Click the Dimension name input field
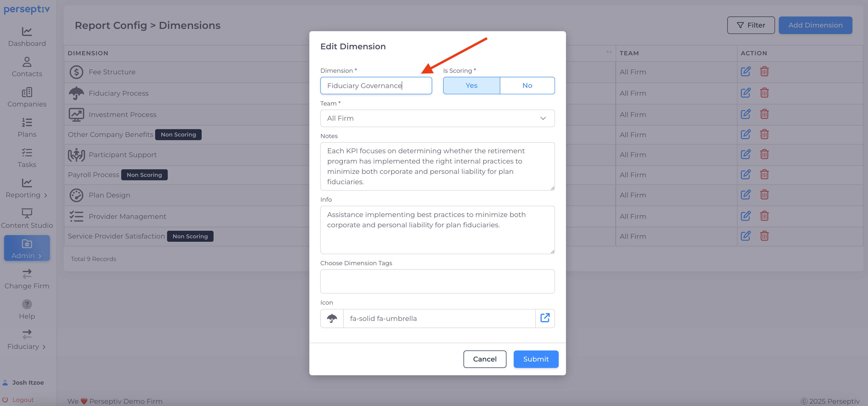The width and height of the screenshot is (868, 406). click(x=376, y=86)
